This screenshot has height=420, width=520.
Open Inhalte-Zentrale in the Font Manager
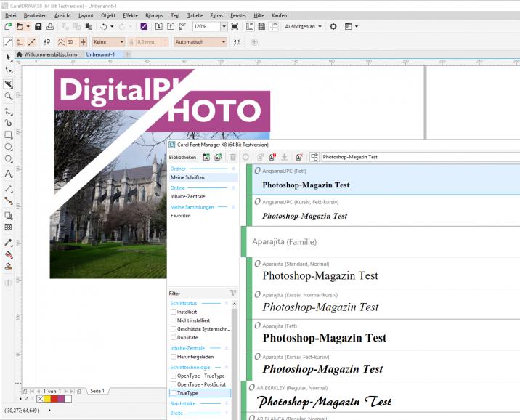188,196
